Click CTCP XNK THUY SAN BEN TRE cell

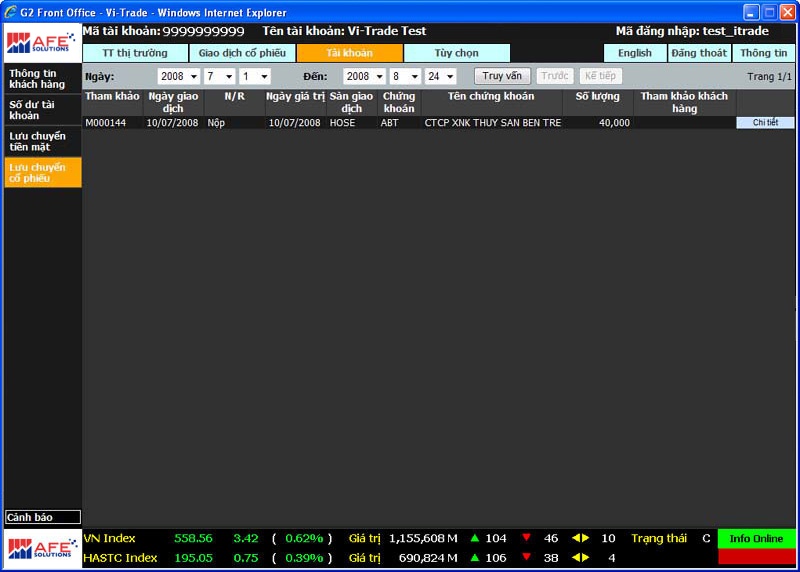[x=493, y=123]
